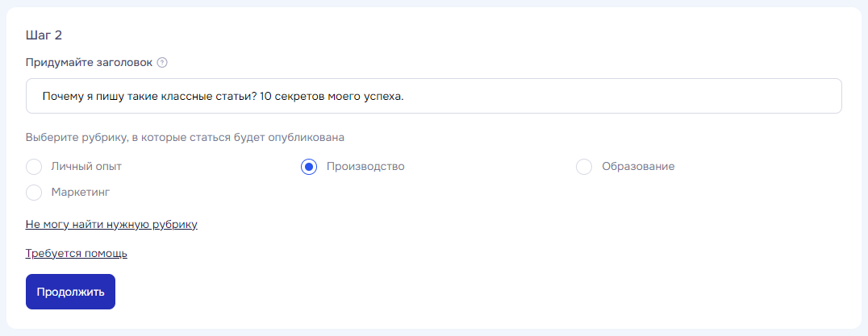This screenshot has width=868, height=336.
Task: Choose the Образование radio button
Action: [584, 167]
